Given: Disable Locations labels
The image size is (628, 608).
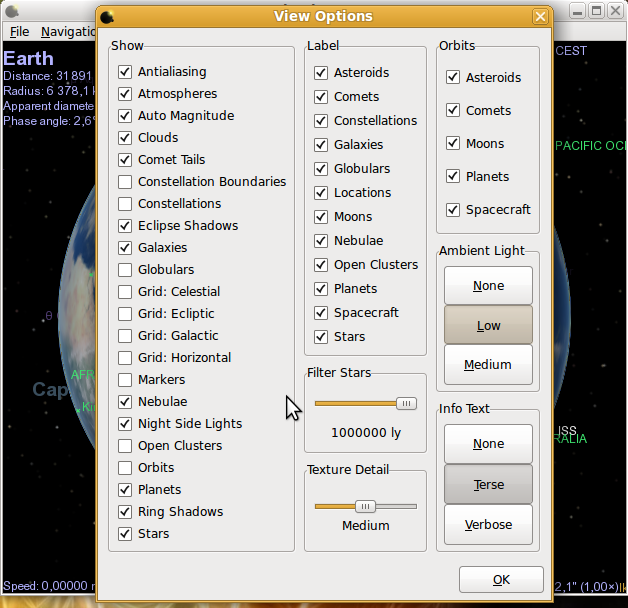Looking at the screenshot, I should click(x=321, y=193).
